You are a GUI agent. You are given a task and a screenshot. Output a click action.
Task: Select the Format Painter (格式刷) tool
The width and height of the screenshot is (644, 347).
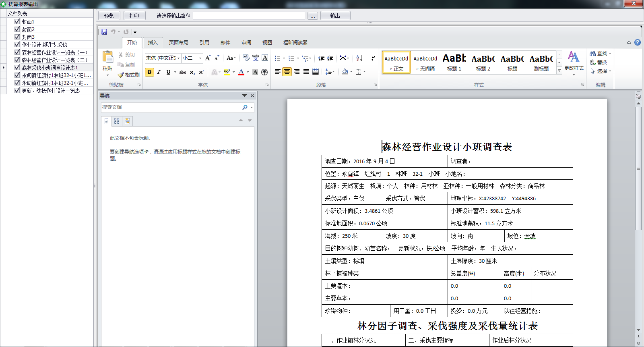[129, 75]
